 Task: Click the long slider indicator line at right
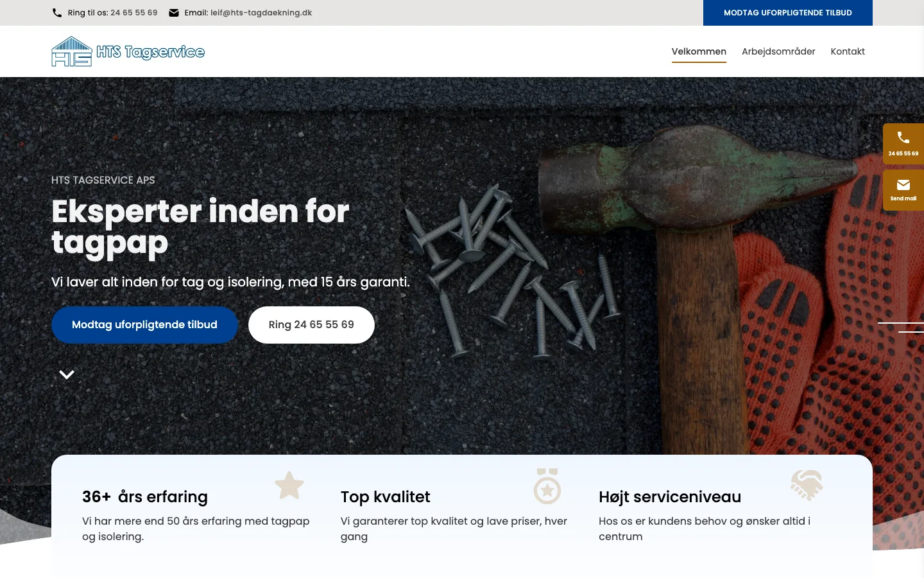[x=901, y=322]
